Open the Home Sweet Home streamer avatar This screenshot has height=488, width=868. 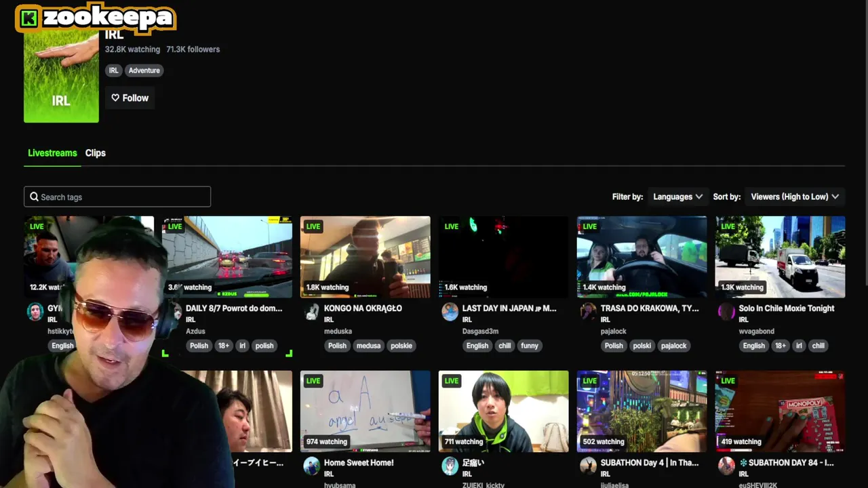click(312, 466)
